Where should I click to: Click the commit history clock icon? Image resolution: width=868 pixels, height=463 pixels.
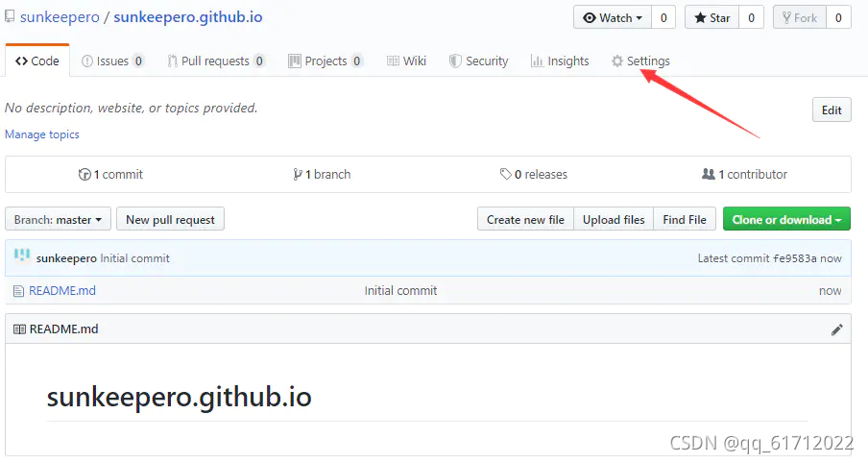(84, 175)
